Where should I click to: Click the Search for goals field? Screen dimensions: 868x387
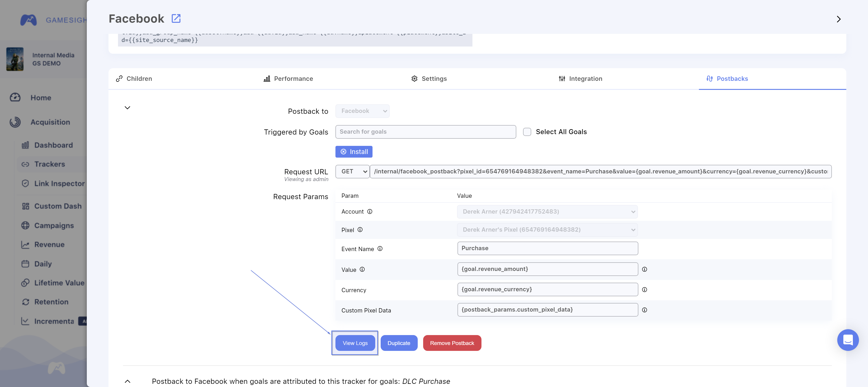(x=426, y=132)
